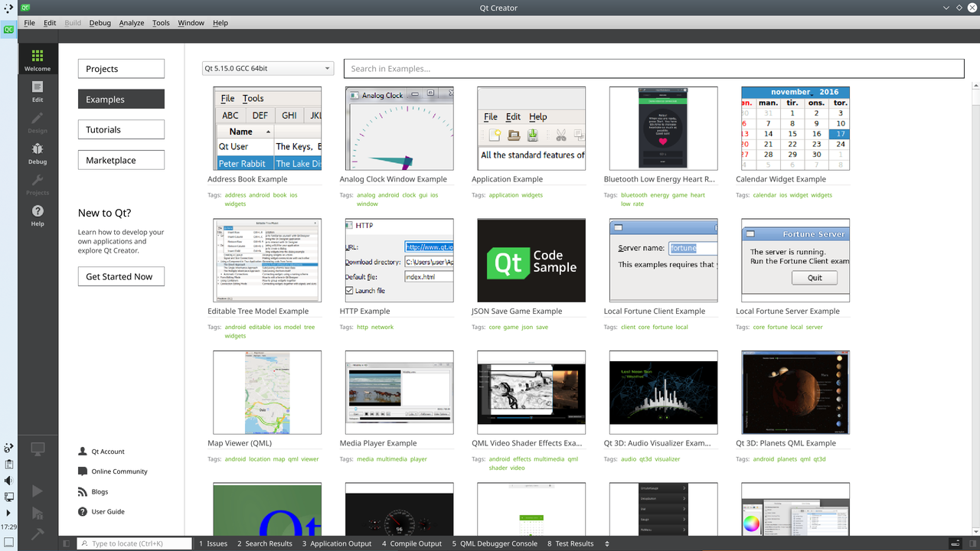Click the volume speaker tray icon
Image resolution: width=980 pixels, height=551 pixels.
tap(8, 481)
